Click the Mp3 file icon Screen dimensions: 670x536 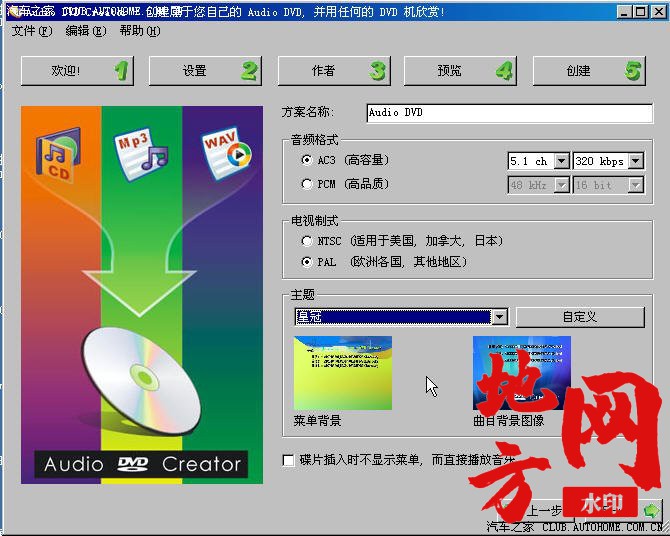pyautogui.click(x=139, y=155)
